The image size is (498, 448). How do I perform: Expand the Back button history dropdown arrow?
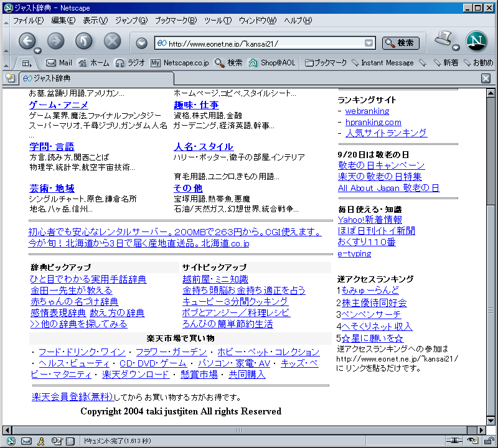[x=38, y=51]
